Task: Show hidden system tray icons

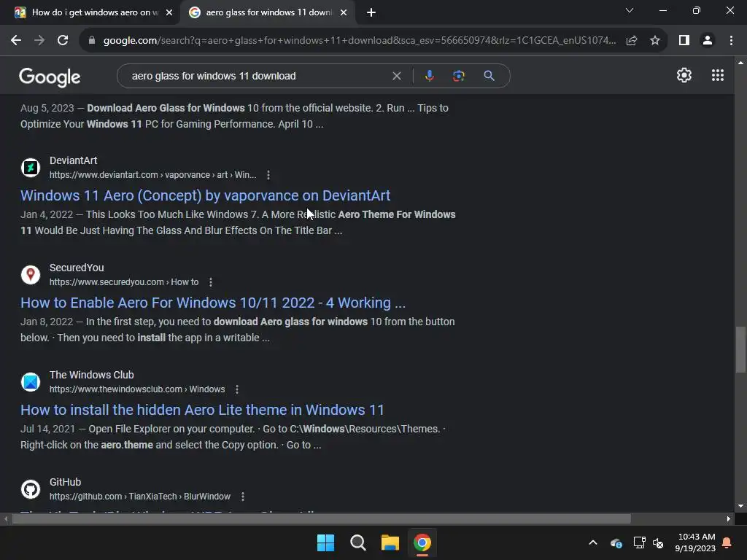Action: (x=593, y=542)
